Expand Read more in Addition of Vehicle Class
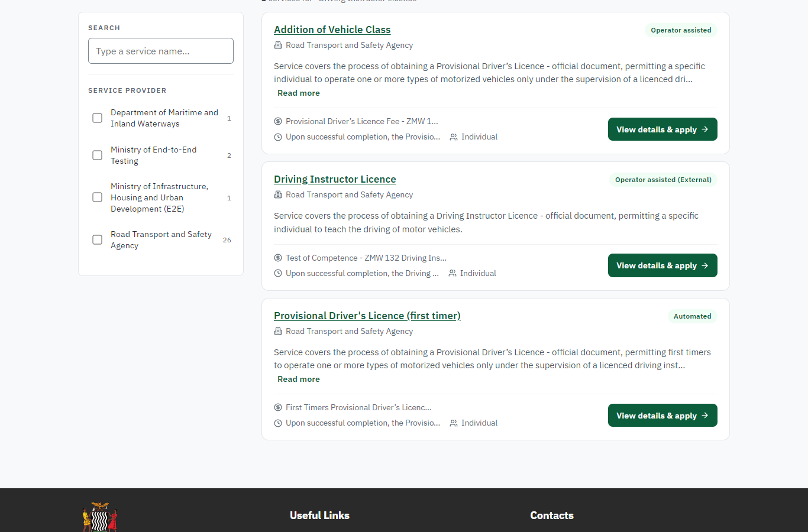Image resolution: width=808 pixels, height=532 pixels. click(299, 93)
